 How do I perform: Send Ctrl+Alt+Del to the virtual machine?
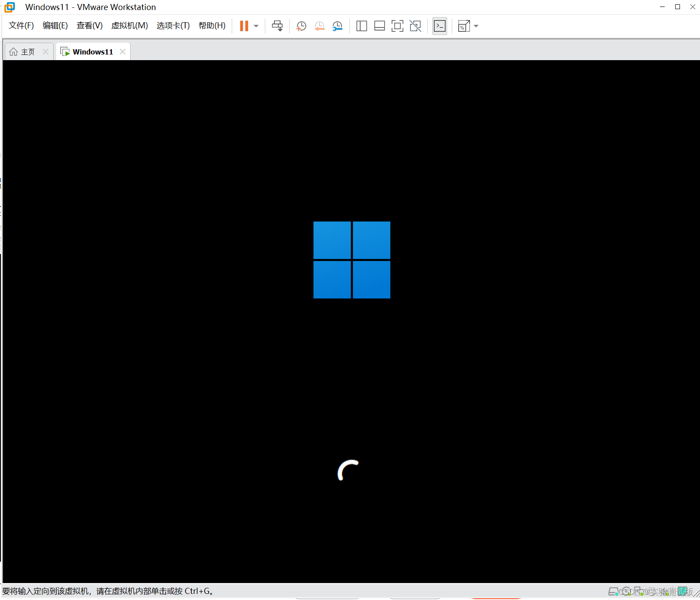[x=277, y=26]
